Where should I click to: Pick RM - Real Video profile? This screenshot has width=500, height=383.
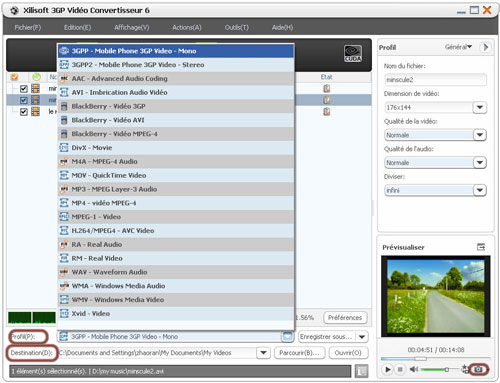[176, 258]
